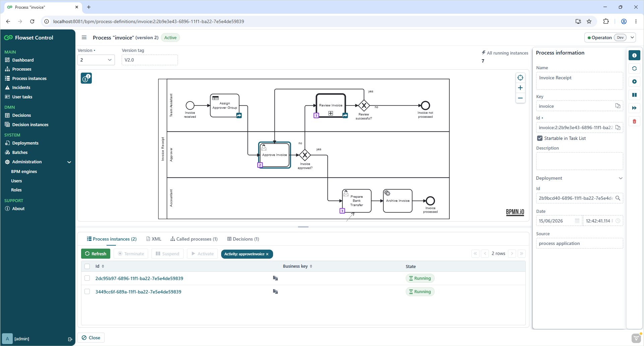Screen dimensions: 644x346
Task: Open the Version dropdown
Action: [x=96, y=60]
